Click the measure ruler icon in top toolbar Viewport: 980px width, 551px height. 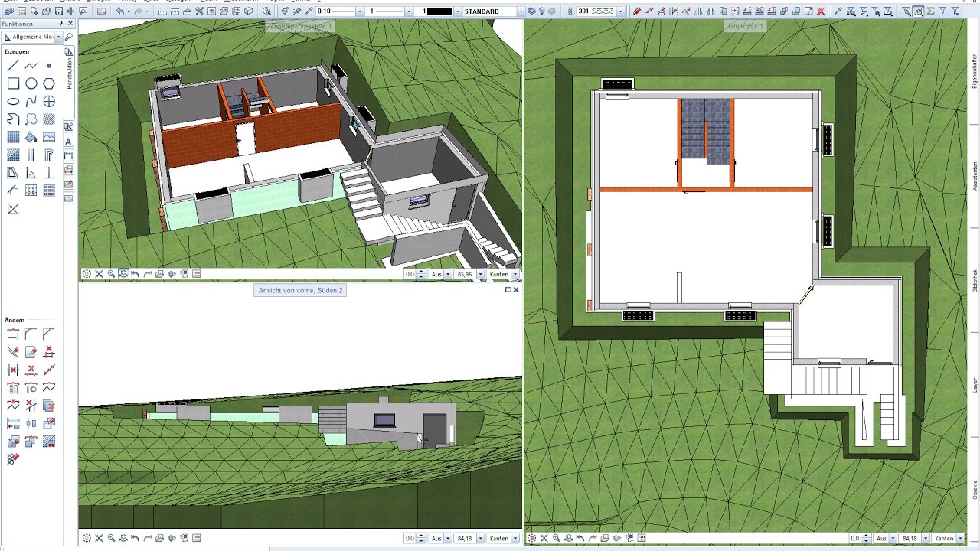point(162,11)
